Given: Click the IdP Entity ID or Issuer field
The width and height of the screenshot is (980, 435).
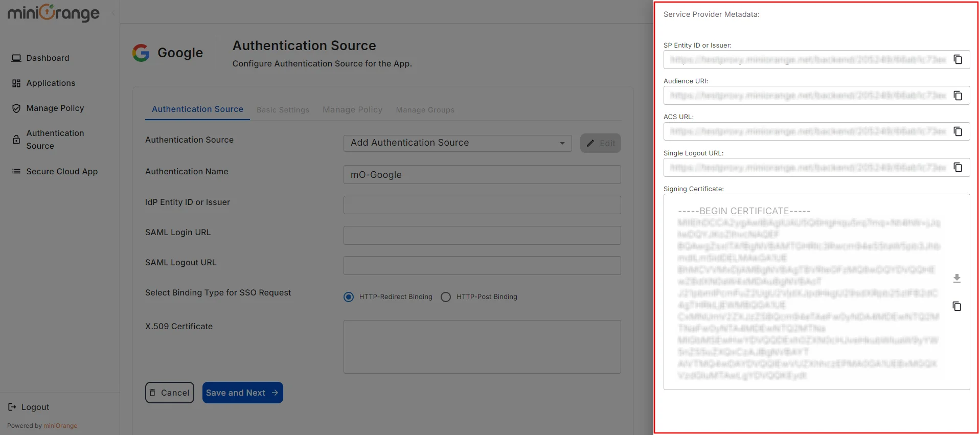Looking at the screenshot, I should point(482,205).
